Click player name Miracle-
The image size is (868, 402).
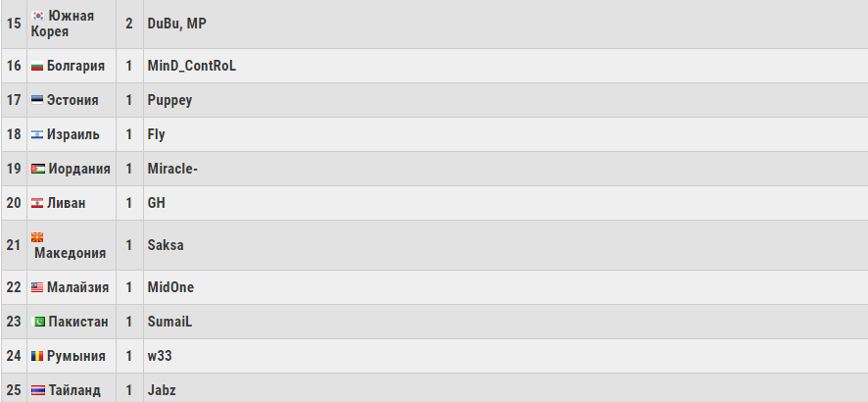point(173,170)
